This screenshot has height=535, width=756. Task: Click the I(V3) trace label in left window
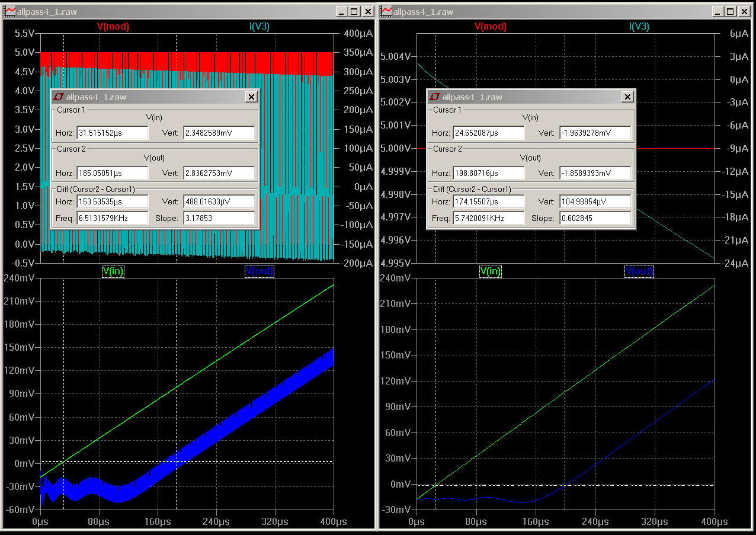259,27
